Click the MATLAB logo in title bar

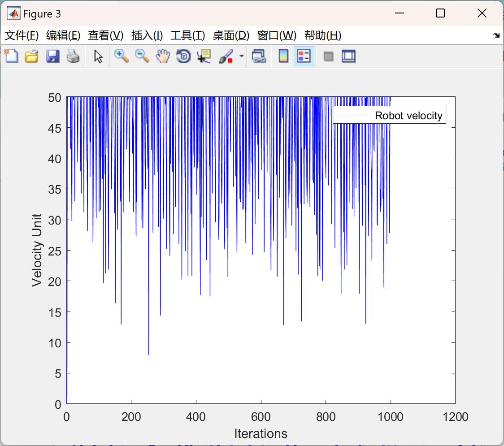[x=13, y=13]
